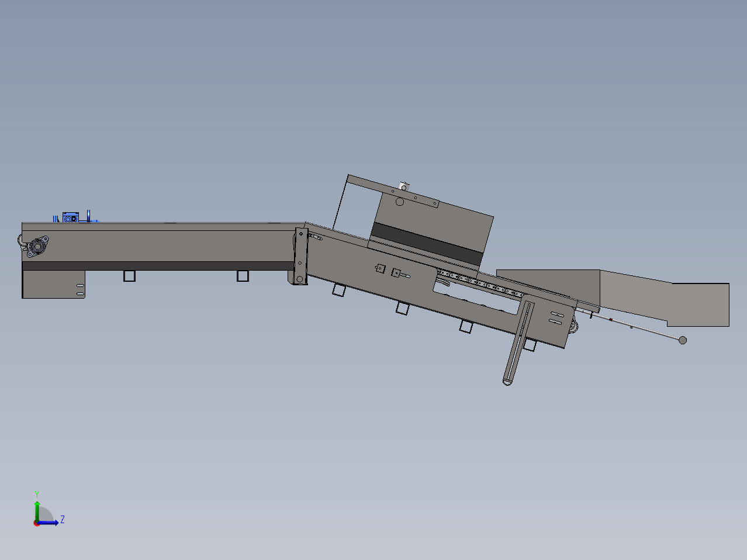Select the round knob at the lever rod end
The width and height of the screenshot is (747, 560).
click(x=682, y=340)
